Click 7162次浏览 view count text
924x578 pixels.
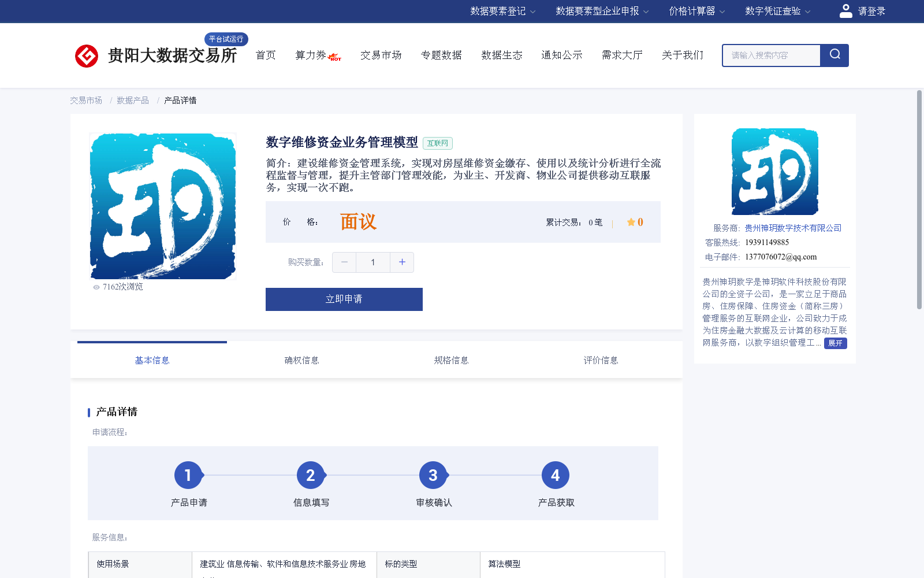122,287
